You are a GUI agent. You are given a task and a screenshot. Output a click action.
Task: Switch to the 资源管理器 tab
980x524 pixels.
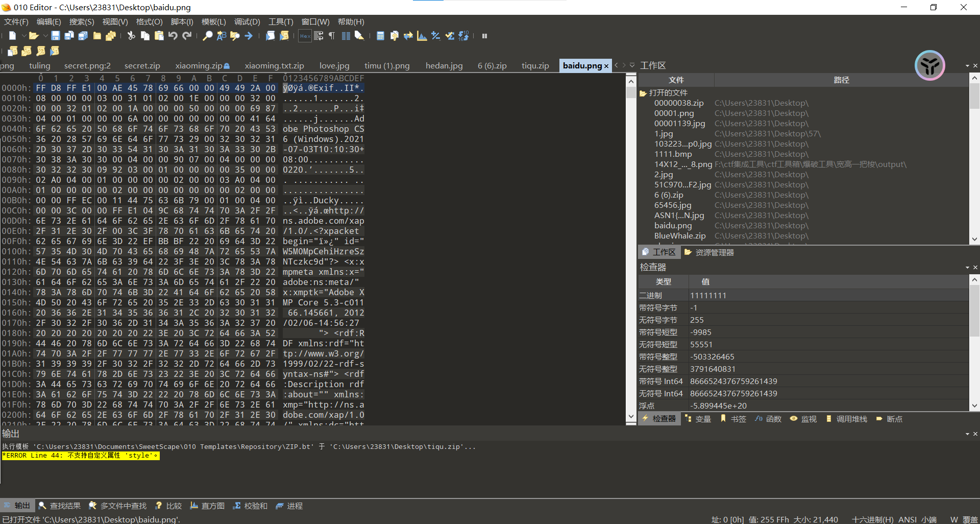coord(709,252)
